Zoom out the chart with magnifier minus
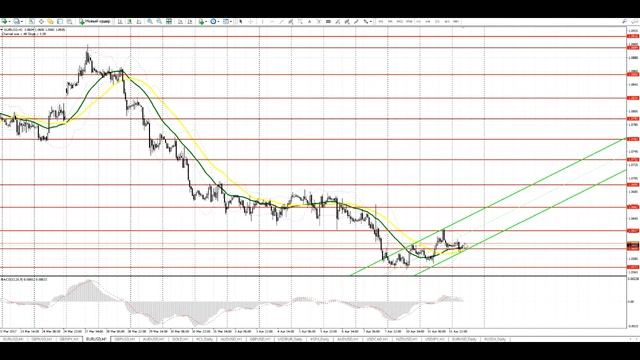The image size is (640, 360). (159, 21)
